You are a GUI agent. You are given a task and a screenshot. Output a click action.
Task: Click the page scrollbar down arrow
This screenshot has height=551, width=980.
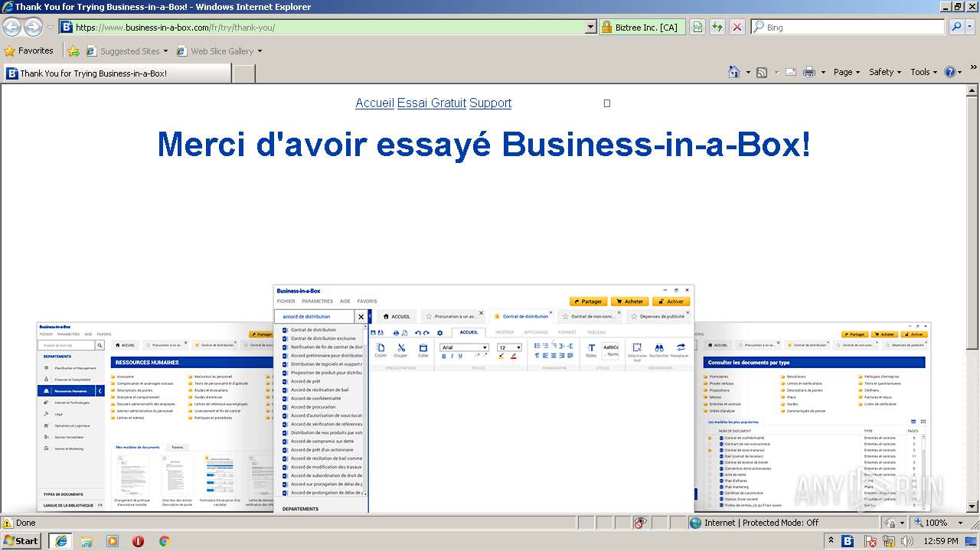(973, 507)
